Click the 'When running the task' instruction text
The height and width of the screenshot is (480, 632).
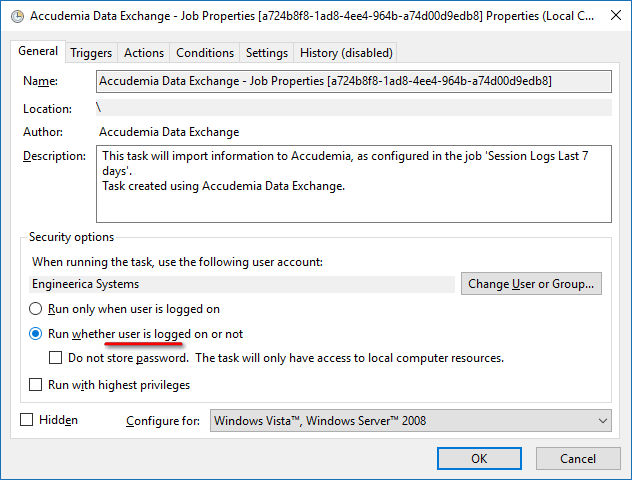point(177,262)
